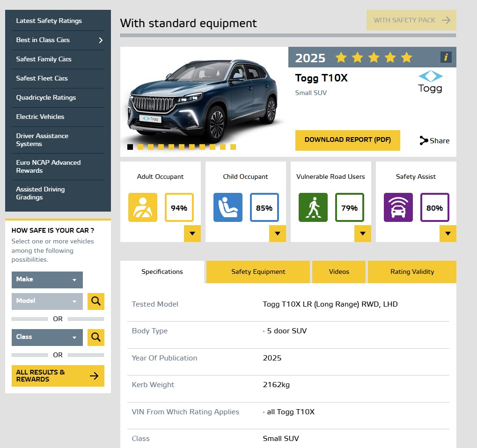477x448 pixels.
Task: Click Download Report (PDF) button
Action: (x=348, y=140)
